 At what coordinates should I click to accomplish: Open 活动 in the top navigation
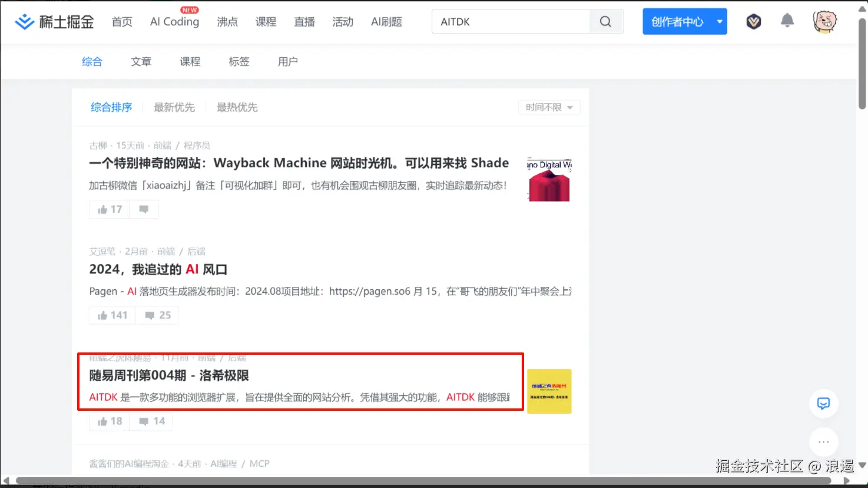click(343, 22)
